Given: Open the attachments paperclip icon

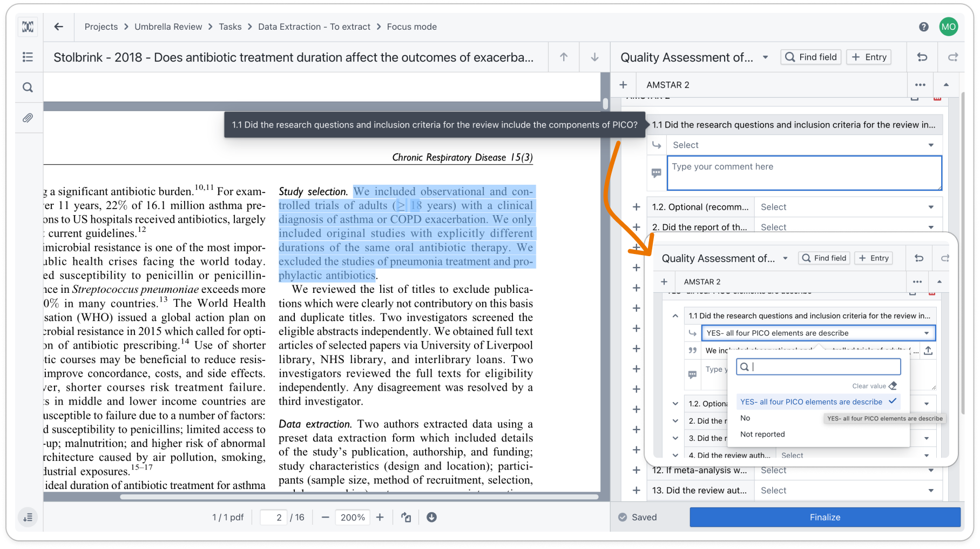Looking at the screenshot, I should [x=28, y=117].
